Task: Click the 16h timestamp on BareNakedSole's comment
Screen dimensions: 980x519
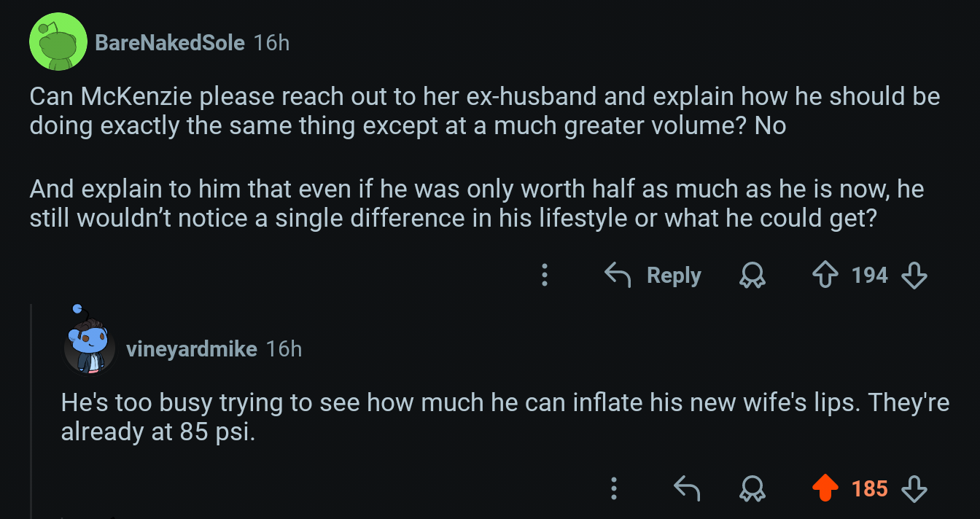Action: (271, 42)
